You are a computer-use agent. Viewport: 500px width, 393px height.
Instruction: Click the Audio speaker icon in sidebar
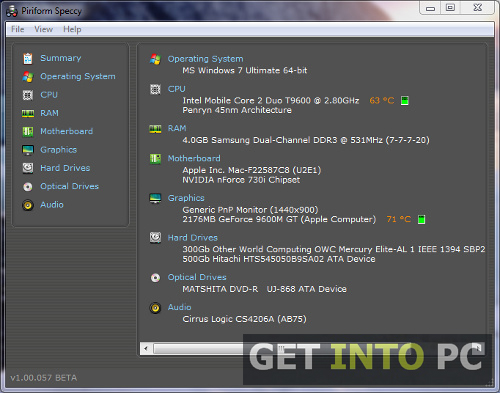tap(28, 205)
